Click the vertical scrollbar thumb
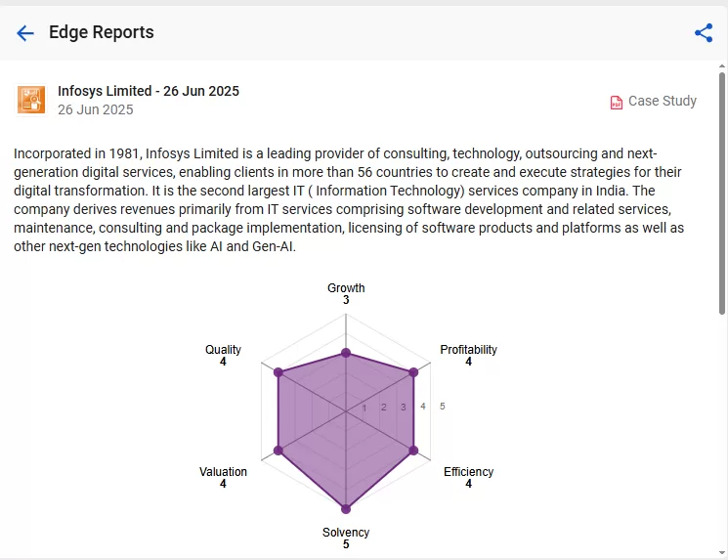Screen dimensions: 728x560 [722, 194]
